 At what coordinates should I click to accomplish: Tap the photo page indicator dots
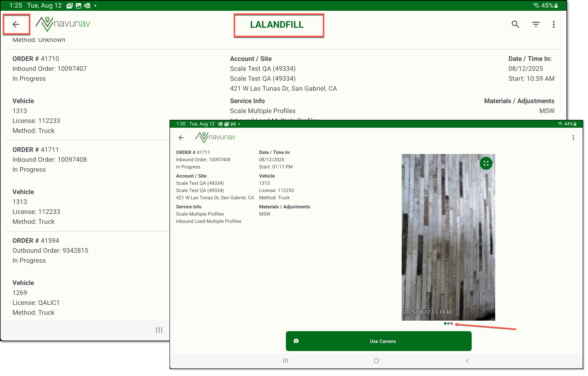(448, 323)
